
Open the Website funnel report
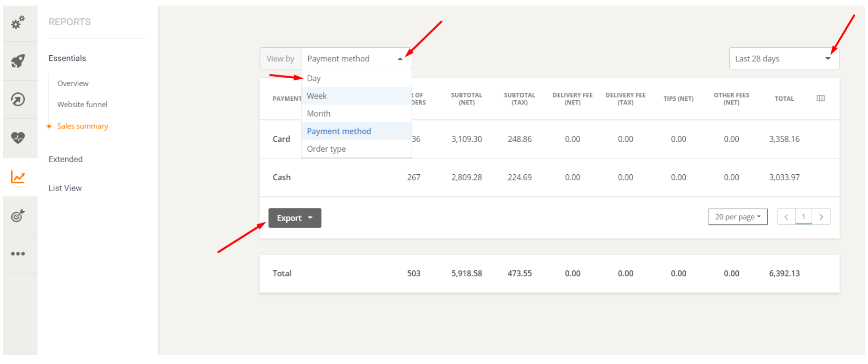click(82, 104)
